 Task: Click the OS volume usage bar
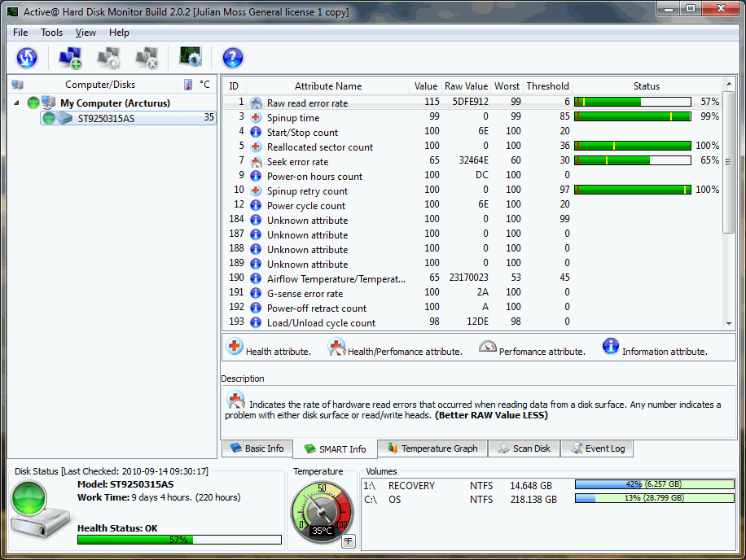(x=654, y=498)
